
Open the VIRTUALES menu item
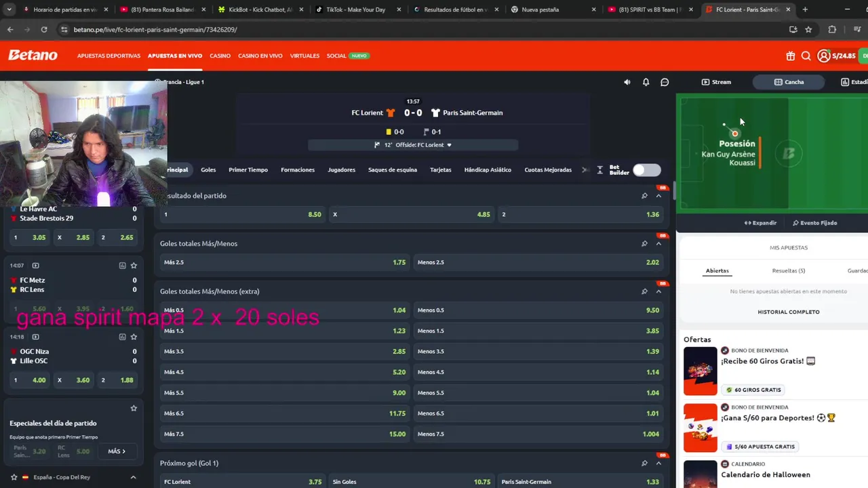pos(304,56)
